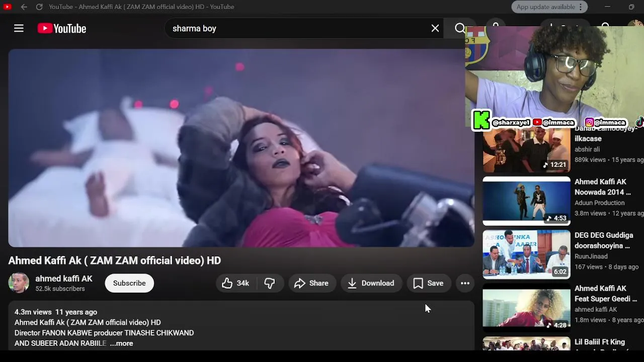The height and width of the screenshot is (362, 644).
Task: Restore down the window
Action: point(631,7)
